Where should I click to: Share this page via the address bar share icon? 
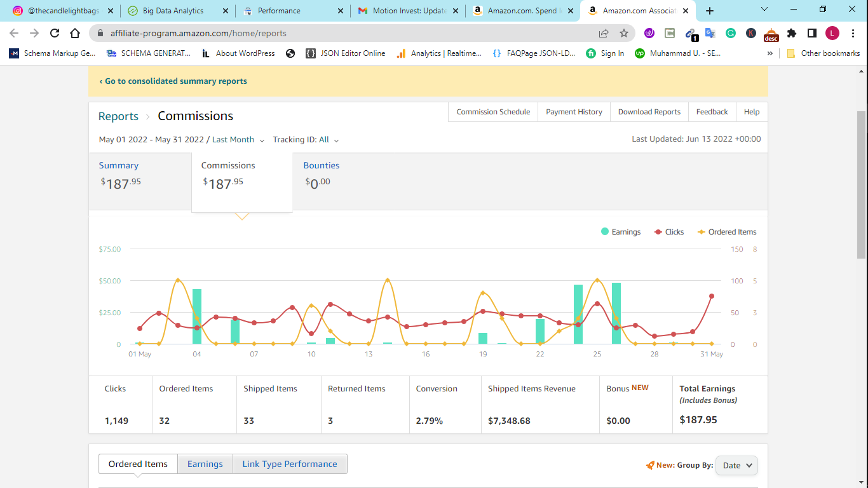click(x=604, y=33)
